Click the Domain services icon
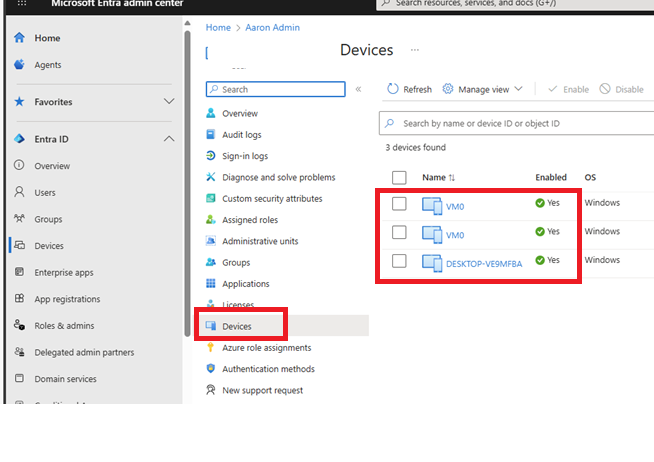This screenshot has width=654, height=462. [19, 379]
